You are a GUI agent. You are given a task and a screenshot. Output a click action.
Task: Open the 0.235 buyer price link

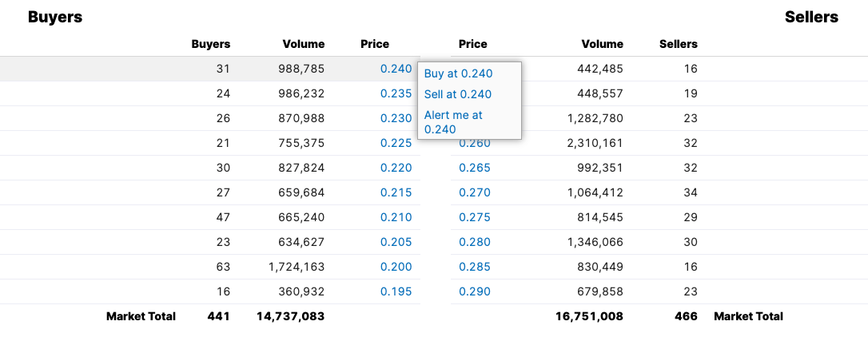[x=396, y=93]
